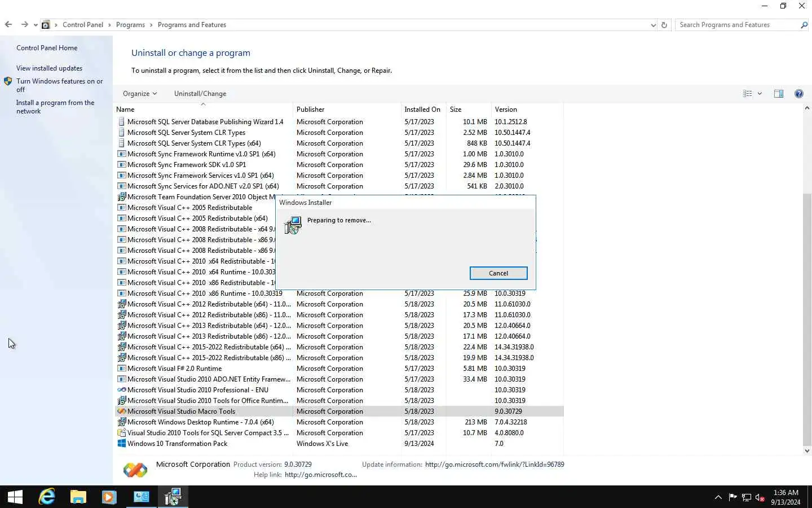Click the Visual Studio Macro Tools icon
The height and width of the screenshot is (508, 812).
click(x=121, y=411)
